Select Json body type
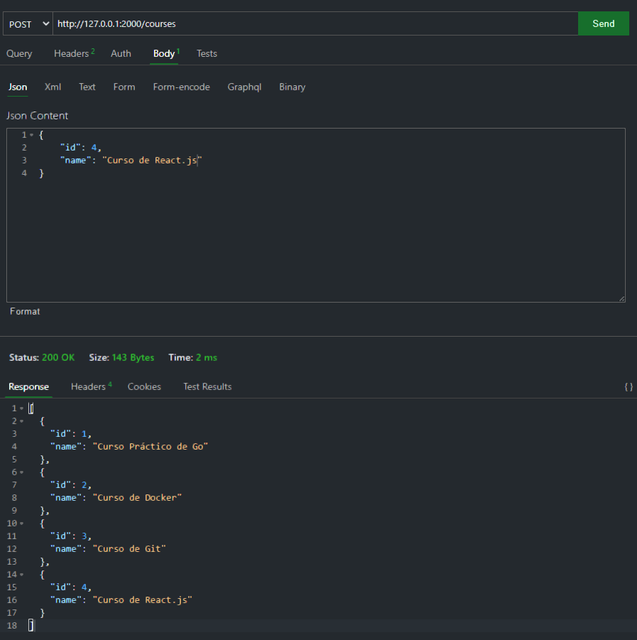Image resolution: width=637 pixels, height=640 pixels. pos(18,87)
